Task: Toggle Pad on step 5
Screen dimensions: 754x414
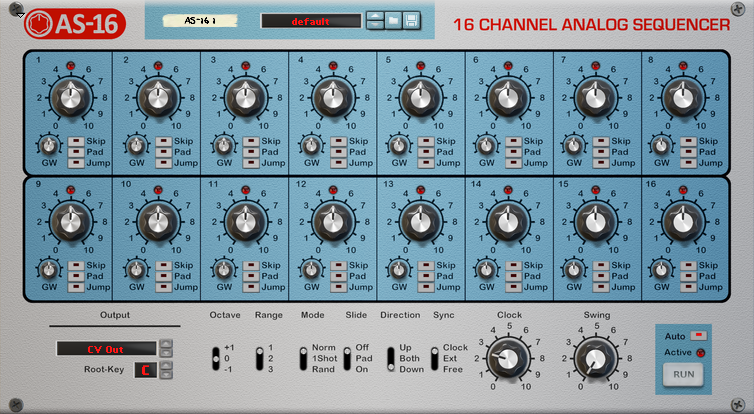Action: (x=426, y=152)
